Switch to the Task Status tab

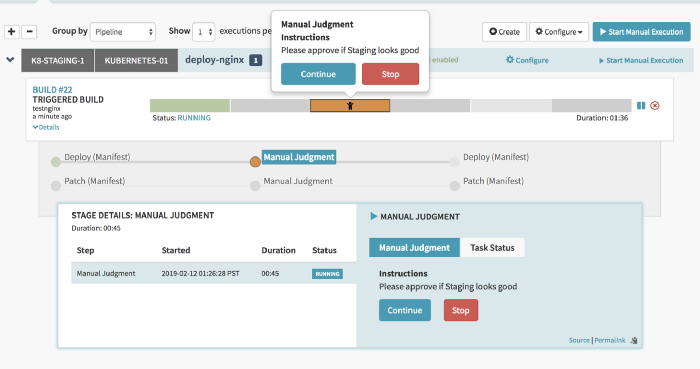tap(492, 248)
